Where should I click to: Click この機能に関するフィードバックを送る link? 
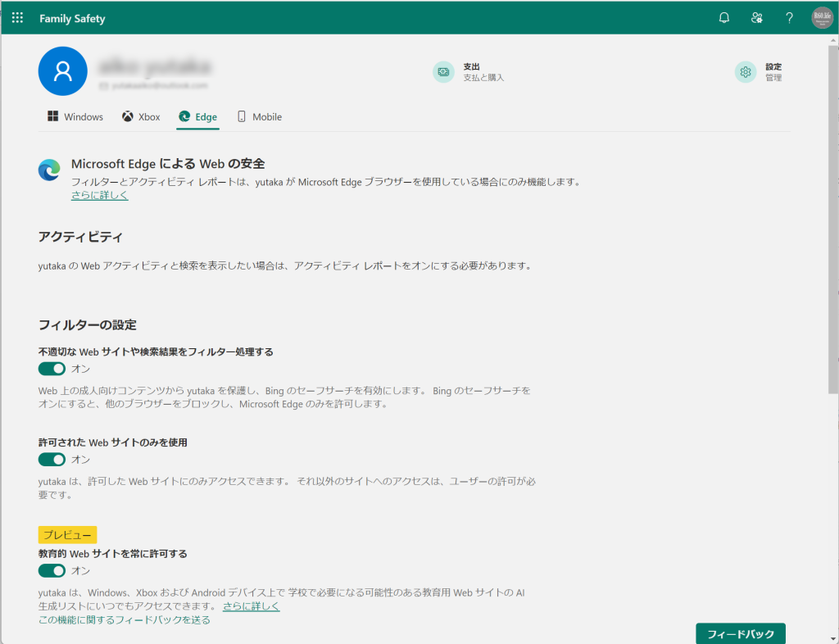click(x=124, y=620)
